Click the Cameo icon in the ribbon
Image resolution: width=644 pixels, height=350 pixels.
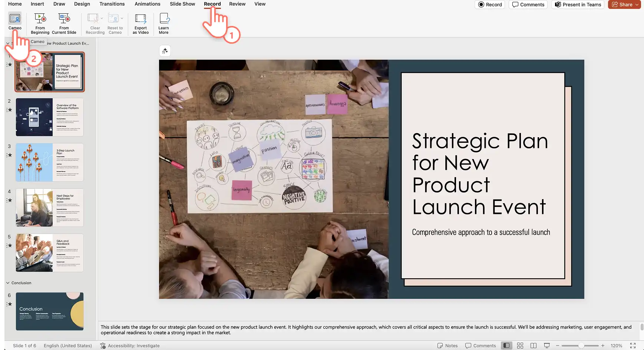tap(15, 18)
